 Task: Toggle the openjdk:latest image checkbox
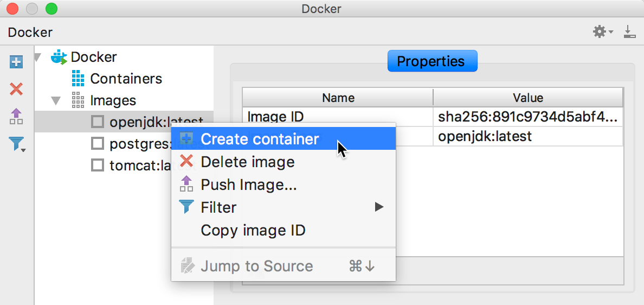point(98,122)
